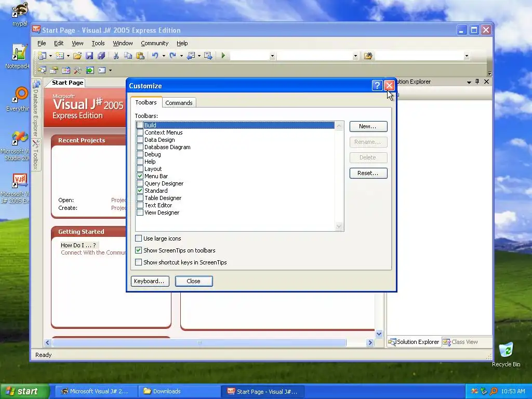
Task: Click the Navigate Forward icon
Action: 208,56
